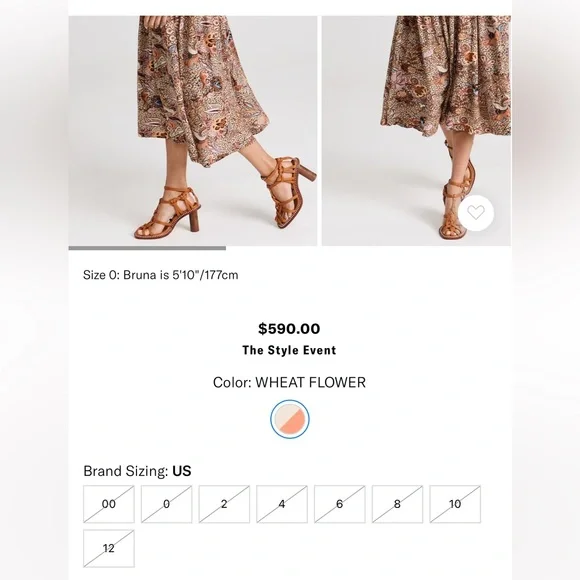Choose size 4

pyautogui.click(x=282, y=504)
